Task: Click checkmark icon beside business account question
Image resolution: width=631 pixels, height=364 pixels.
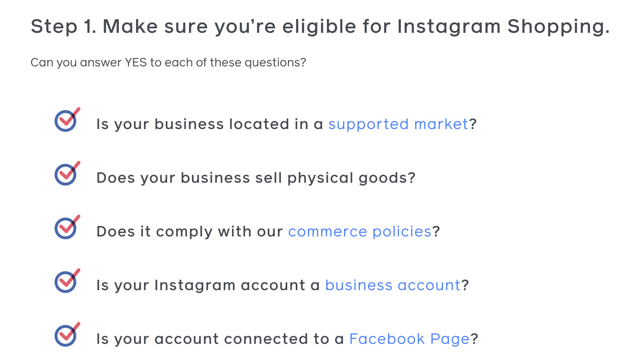Action: (67, 280)
